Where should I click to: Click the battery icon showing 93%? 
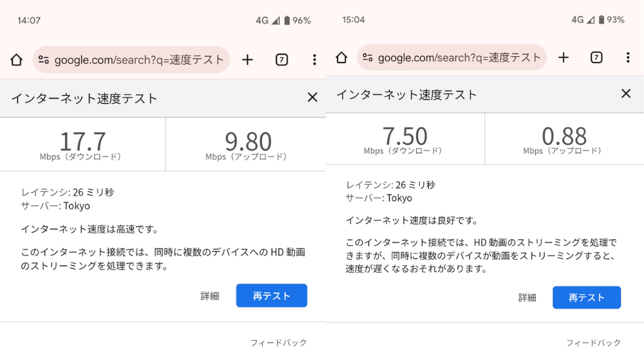coord(601,19)
